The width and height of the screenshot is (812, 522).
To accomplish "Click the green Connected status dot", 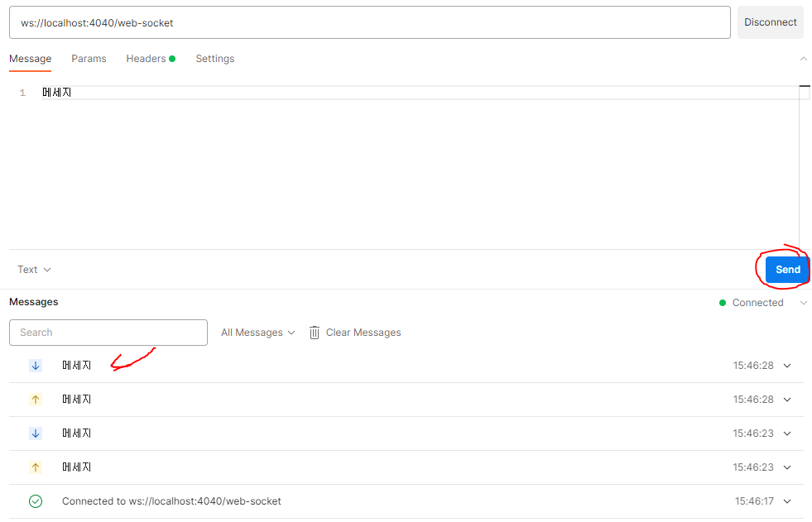I will (723, 303).
